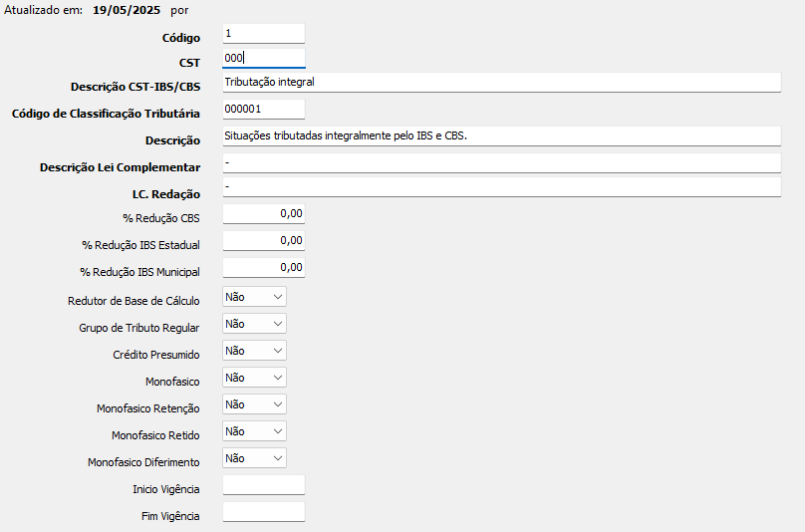805x532 pixels.
Task: Click the Atualizado em date 19/05/2025
Action: [x=121, y=10]
